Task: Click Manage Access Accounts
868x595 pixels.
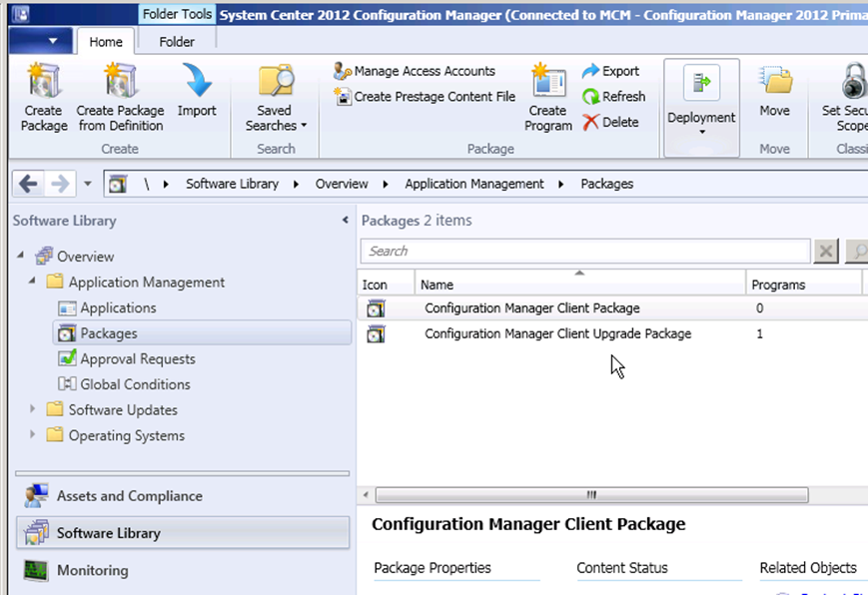Action: (415, 71)
